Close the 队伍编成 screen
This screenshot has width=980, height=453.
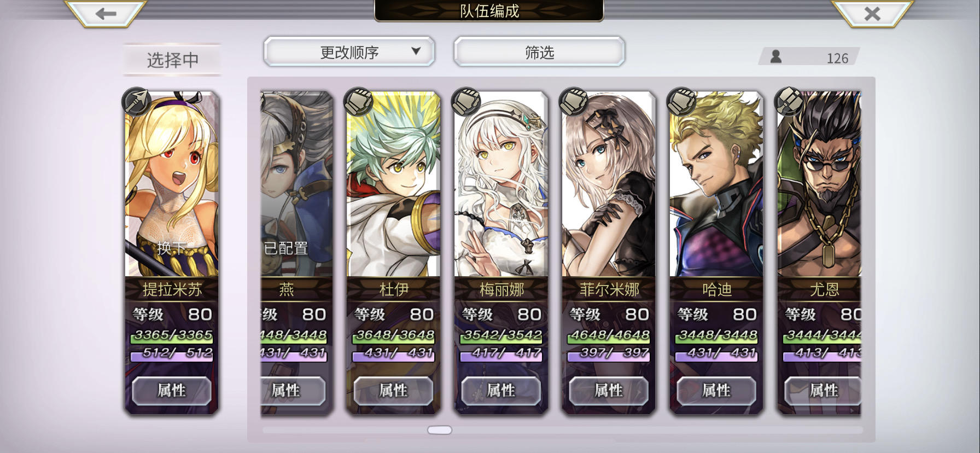[x=872, y=13]
